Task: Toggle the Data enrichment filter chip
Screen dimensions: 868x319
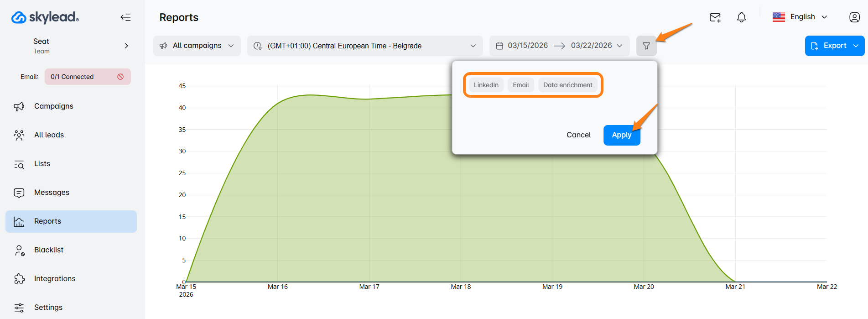Action: pos(567,85)
